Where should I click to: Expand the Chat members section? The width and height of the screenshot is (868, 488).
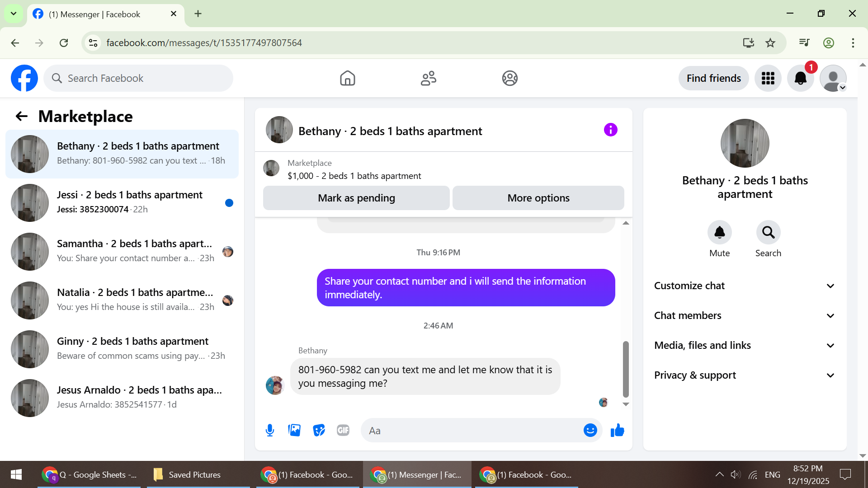coord(745,315)
